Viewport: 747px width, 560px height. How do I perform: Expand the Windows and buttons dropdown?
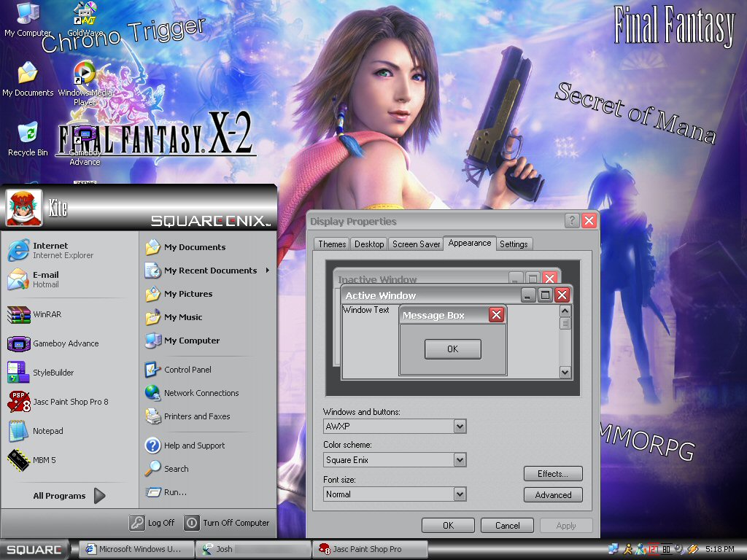pos(460,426)
